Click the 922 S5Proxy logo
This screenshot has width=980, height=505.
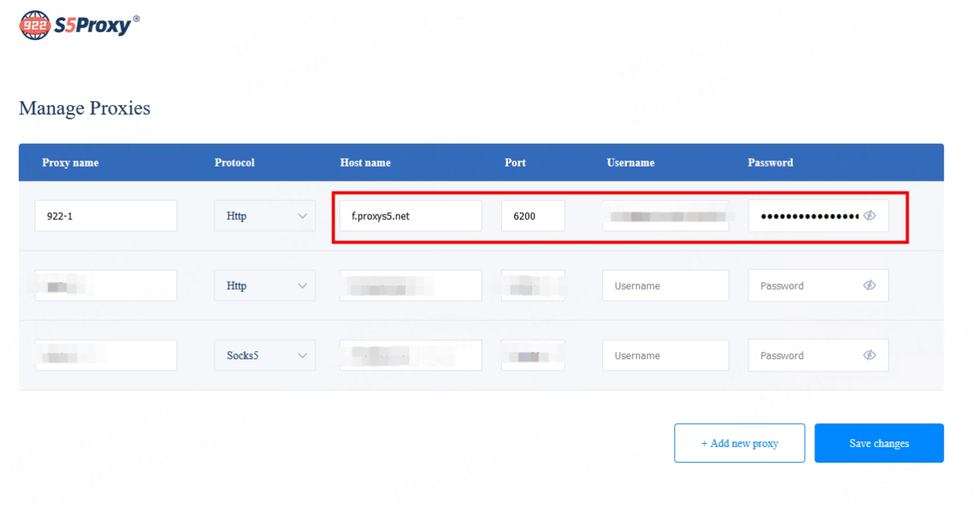point(79,25)
